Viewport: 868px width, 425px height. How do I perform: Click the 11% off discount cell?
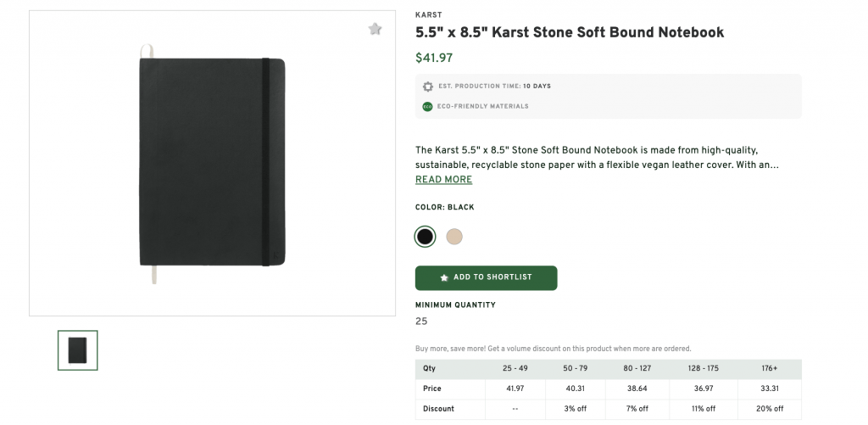pos(704,409)
